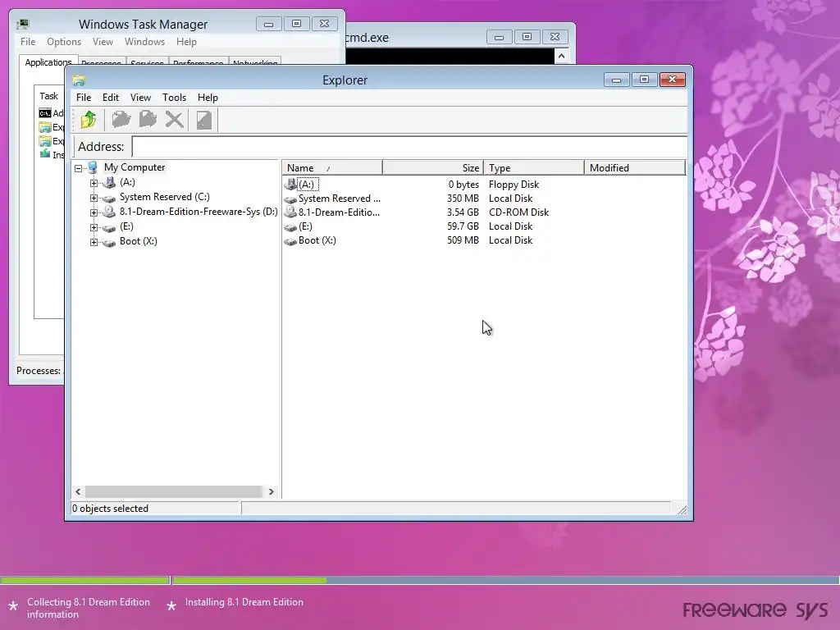This screenshot has height=630, width=840.
Task: Sort file list by Name column
Action: (332, 167)
